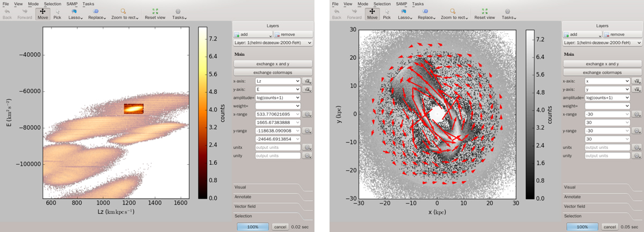Screen dimensions: 644x232
Task: Click 100% progress bar in right window
Action: point(582,227)
